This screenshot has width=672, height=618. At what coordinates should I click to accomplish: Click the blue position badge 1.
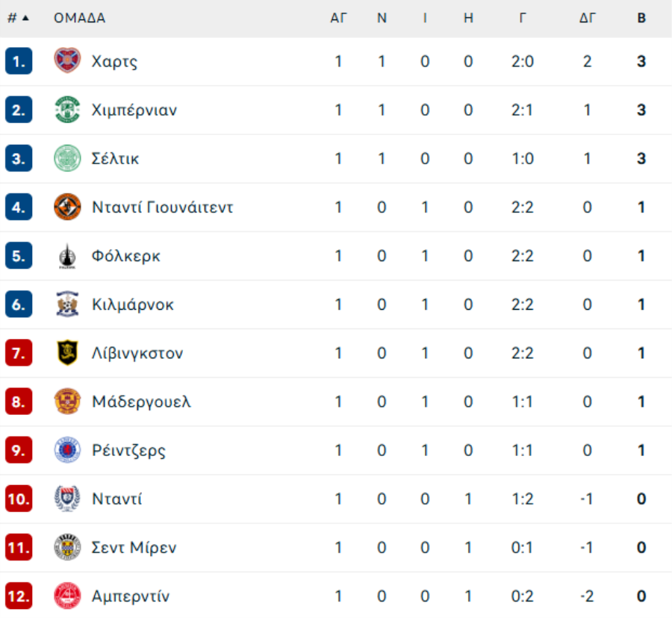click(x=19, y=60)
